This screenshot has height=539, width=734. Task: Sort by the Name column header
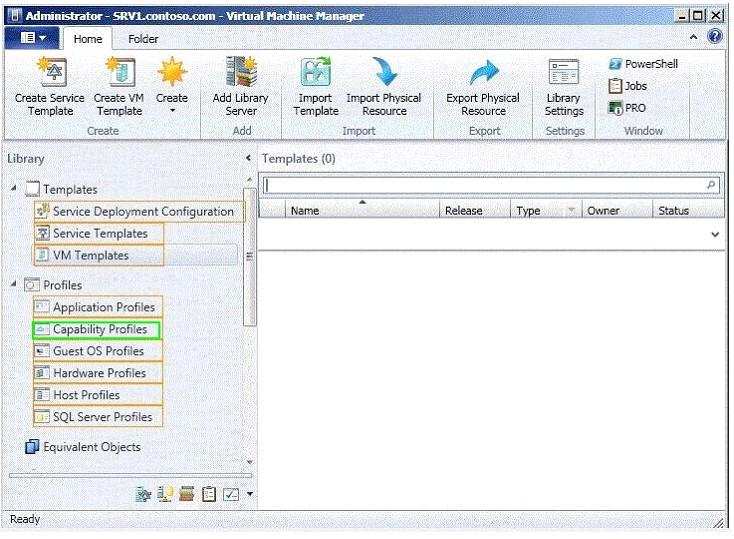pos(362,210)
